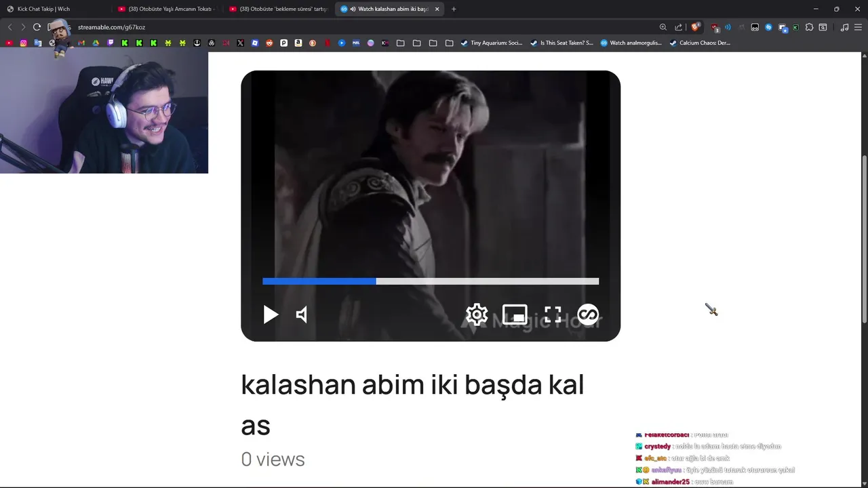Click the 0 views count text
The image size is (868, 488).
[273, 459]
